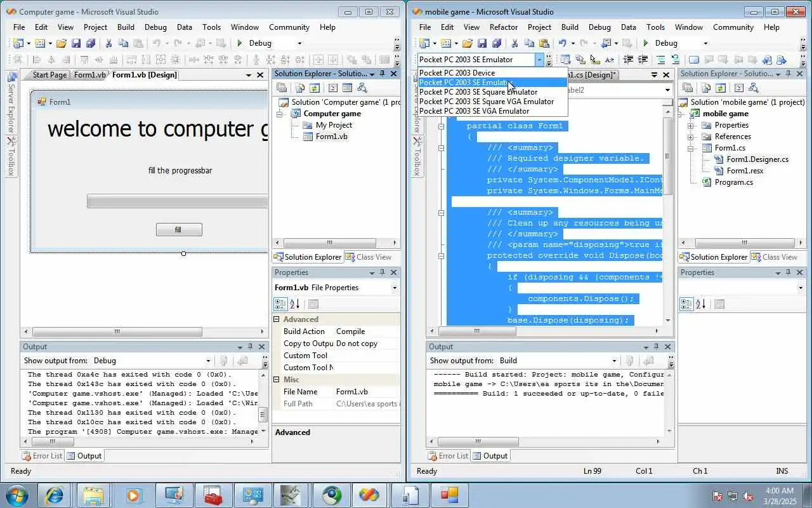Open Class View tab in Computer game

pos(369,257)
